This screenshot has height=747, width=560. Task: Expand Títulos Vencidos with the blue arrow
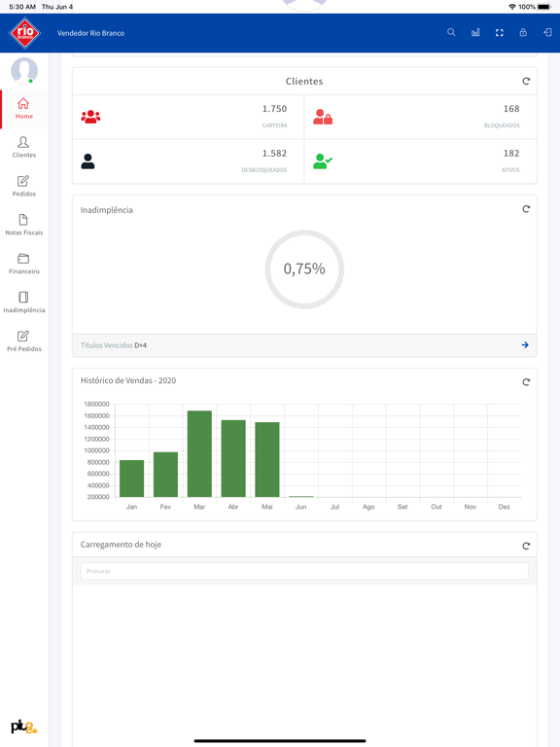coord(525,345)
